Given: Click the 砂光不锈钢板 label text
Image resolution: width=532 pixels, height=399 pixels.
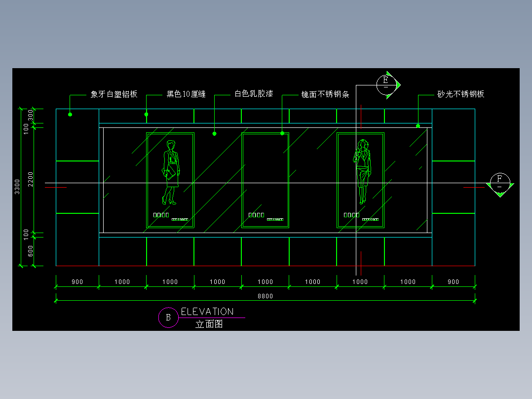Looking at the screenshot, I should tap(461, 94).
